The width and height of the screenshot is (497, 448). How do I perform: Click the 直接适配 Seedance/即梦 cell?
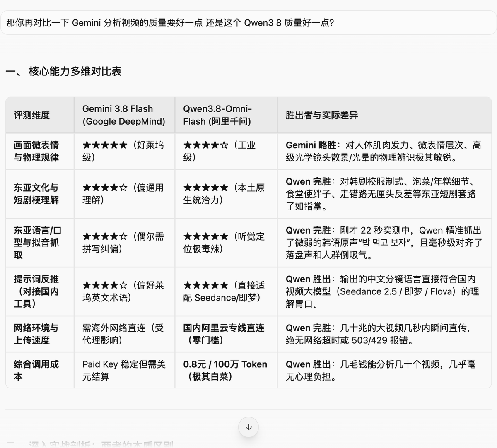(x=226, y=291)
